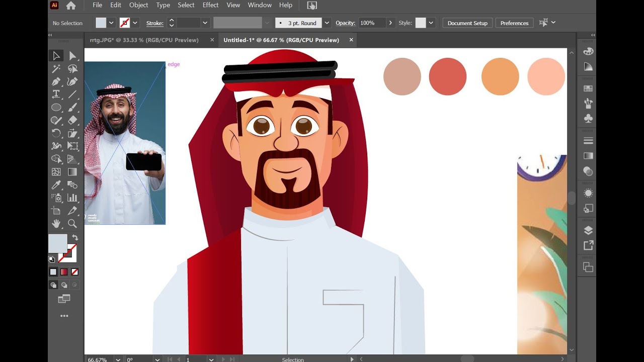Open the Appearance panel
Screen dimensions: 644x362
[x=588, y=193]
